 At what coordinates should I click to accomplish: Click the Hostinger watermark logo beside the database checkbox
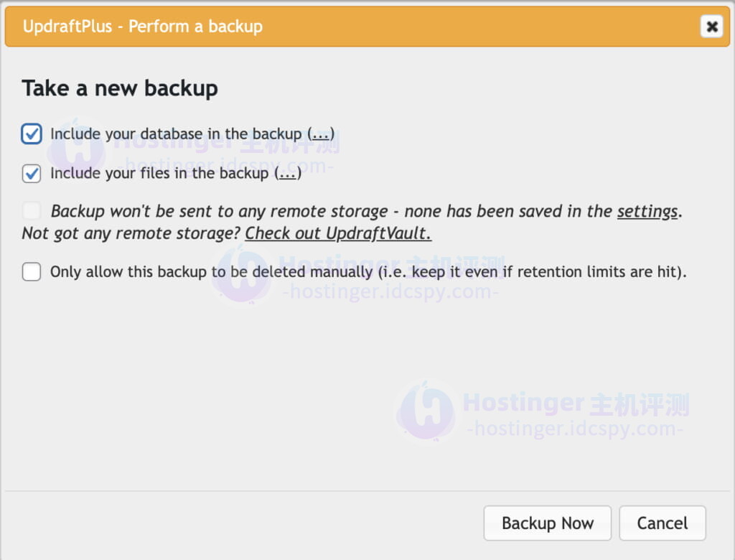(76, 148)
